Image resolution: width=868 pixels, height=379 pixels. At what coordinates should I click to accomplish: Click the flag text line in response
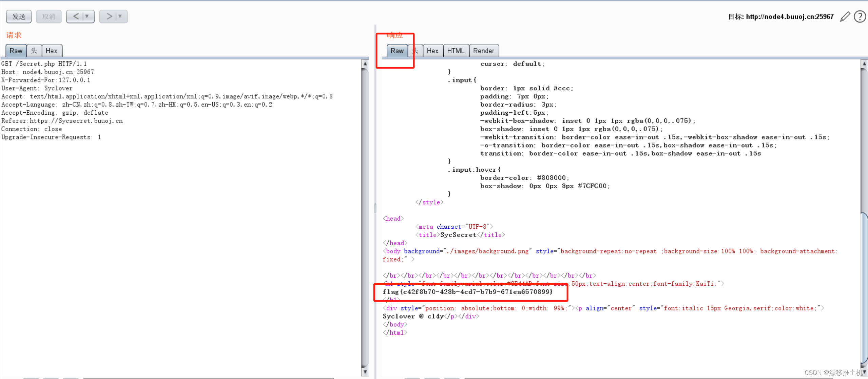pos(467,292)
